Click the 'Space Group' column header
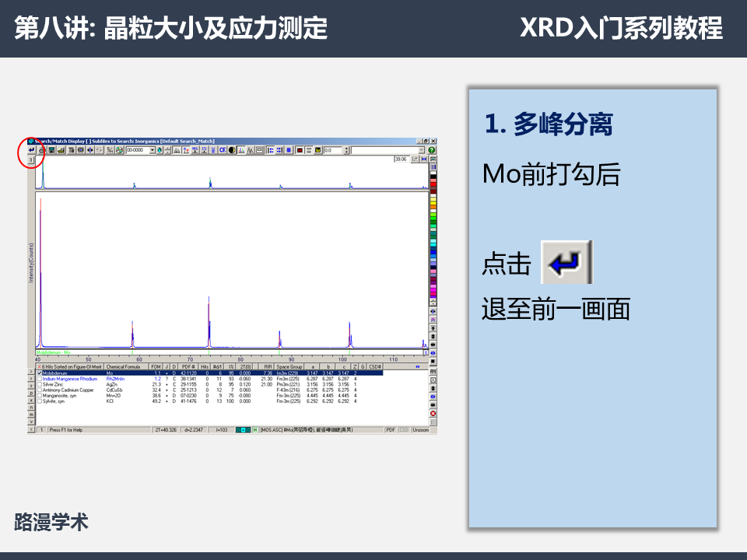Image resolution: width=747 pixels, height=560 pixels. (x=289, y=366)
